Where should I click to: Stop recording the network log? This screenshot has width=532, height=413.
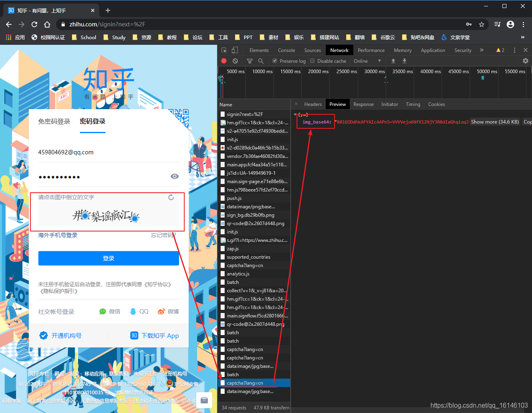pyautogui.click(x=224, y=61)
